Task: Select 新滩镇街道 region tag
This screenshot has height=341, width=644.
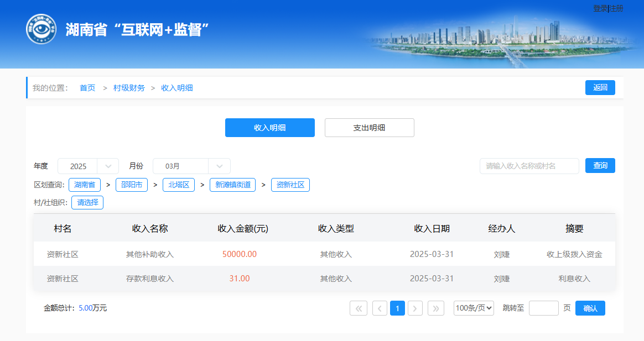Action: point(232,185)
